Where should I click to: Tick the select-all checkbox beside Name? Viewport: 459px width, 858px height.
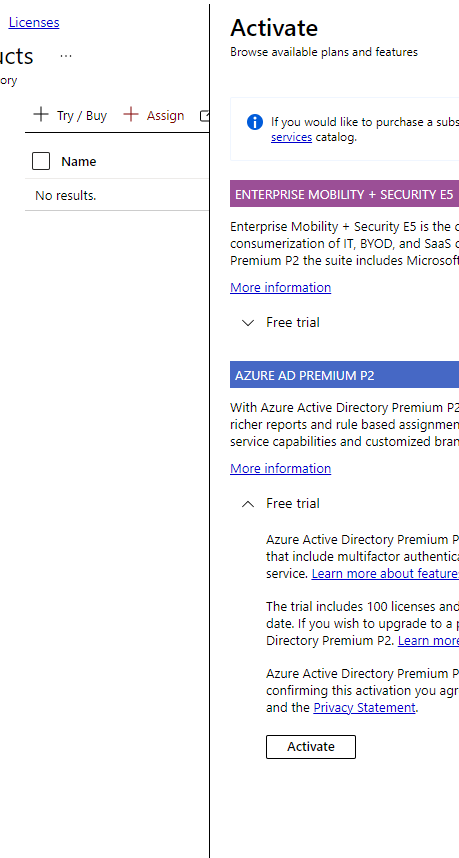[x=41, y=161]
